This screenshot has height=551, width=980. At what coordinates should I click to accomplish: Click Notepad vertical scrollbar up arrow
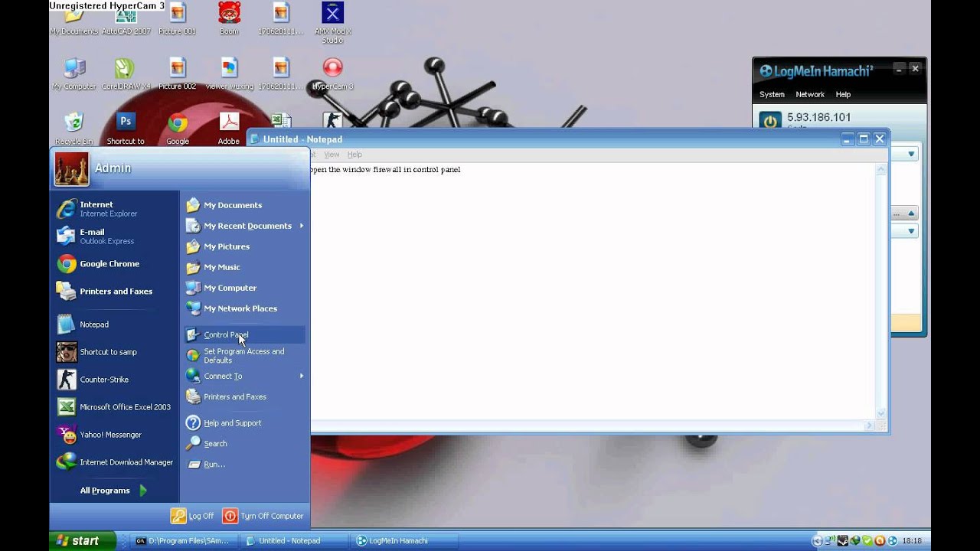point(881,169)
